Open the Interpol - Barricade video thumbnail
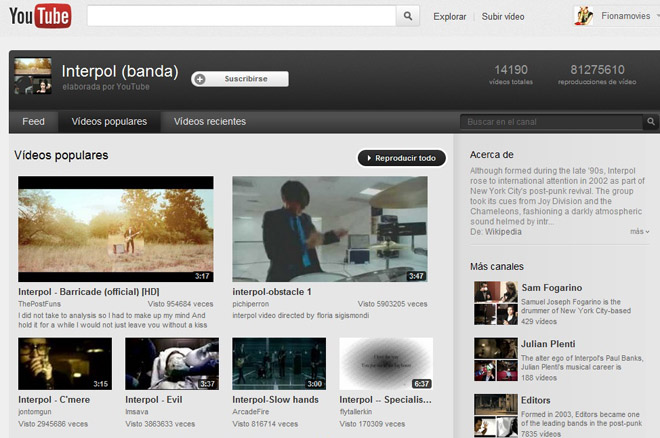Image resolution: width=660 pixels, height=438 pixels. [116, 230]
